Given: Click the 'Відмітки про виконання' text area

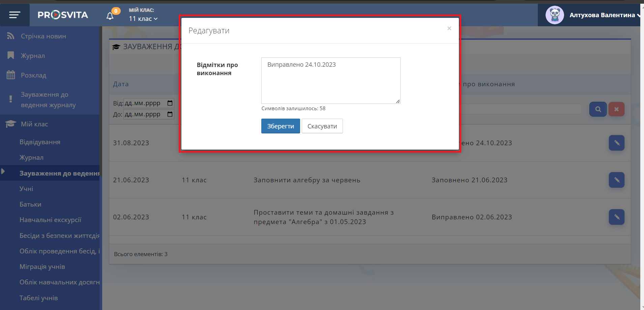Looking at the screenshot, I should pos(330,81).
